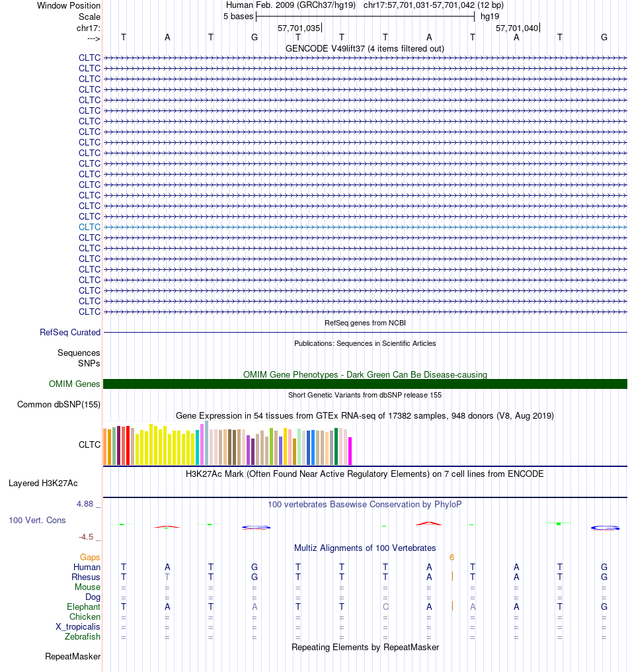
Task: Click the '4.88' PhyloP upper scale value
Action: click(85, 504)
